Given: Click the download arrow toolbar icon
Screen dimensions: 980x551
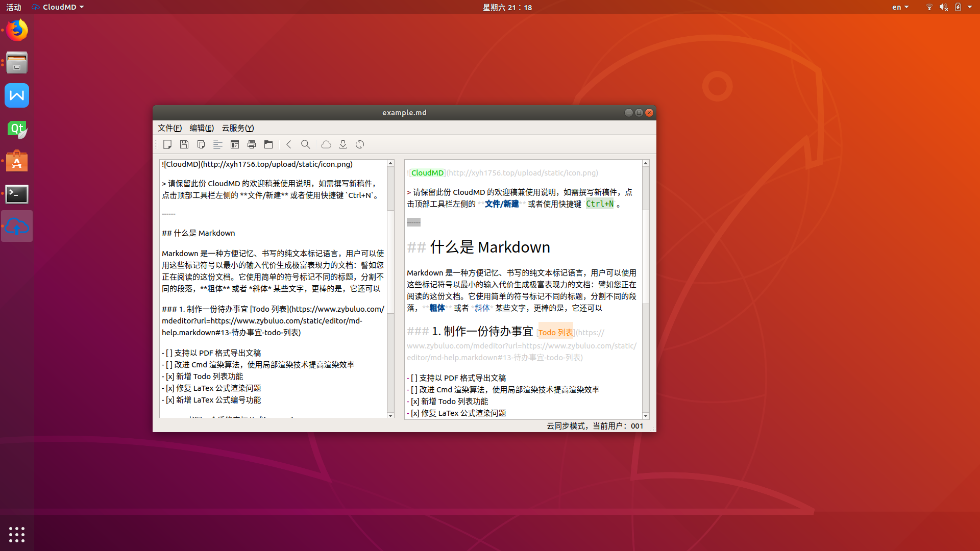Looking at the screenshot, I should pyautogui.click(x=343, y=144).
